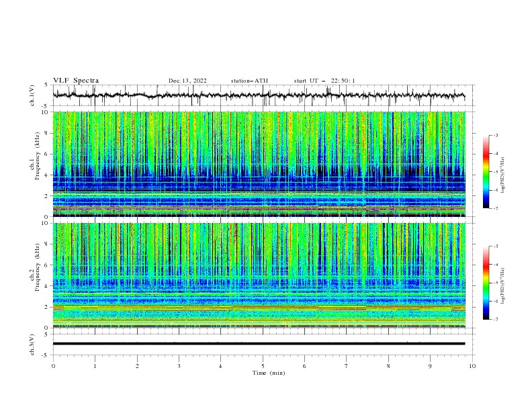
Task: Click the ch.1 waveform trace panel
Action: point(264,95)
